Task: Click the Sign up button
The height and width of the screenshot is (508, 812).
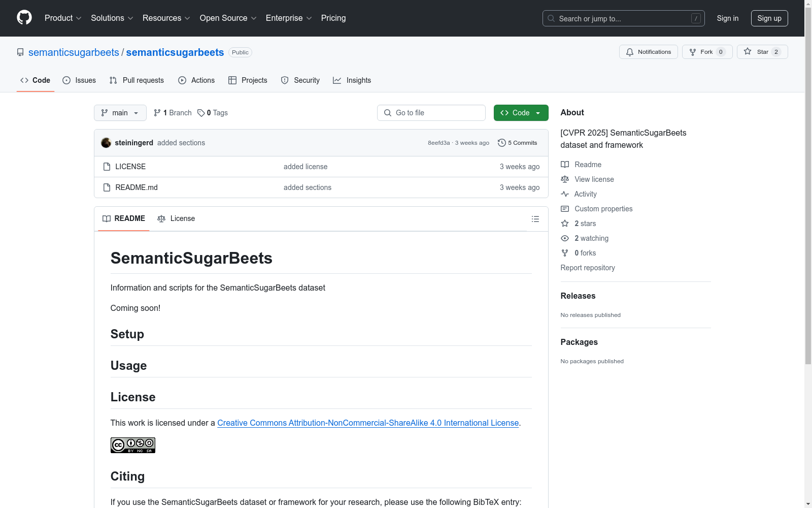Action: [769, 18]
